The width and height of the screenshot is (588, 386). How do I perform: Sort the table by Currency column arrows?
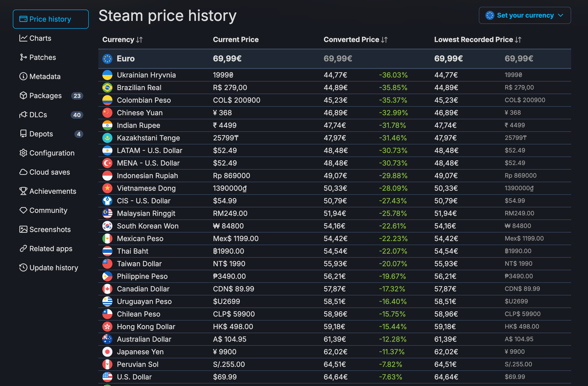[x=139, y=40]
